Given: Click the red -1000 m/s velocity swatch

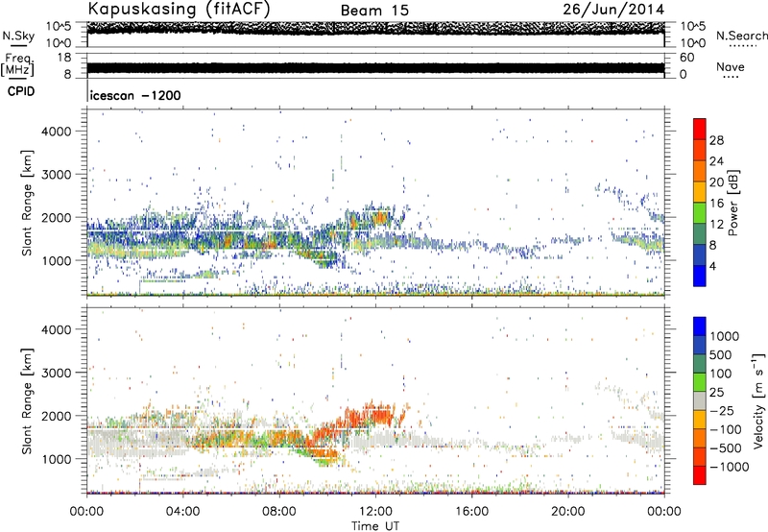Looking at the screenshot, I should tap(700, 475).
